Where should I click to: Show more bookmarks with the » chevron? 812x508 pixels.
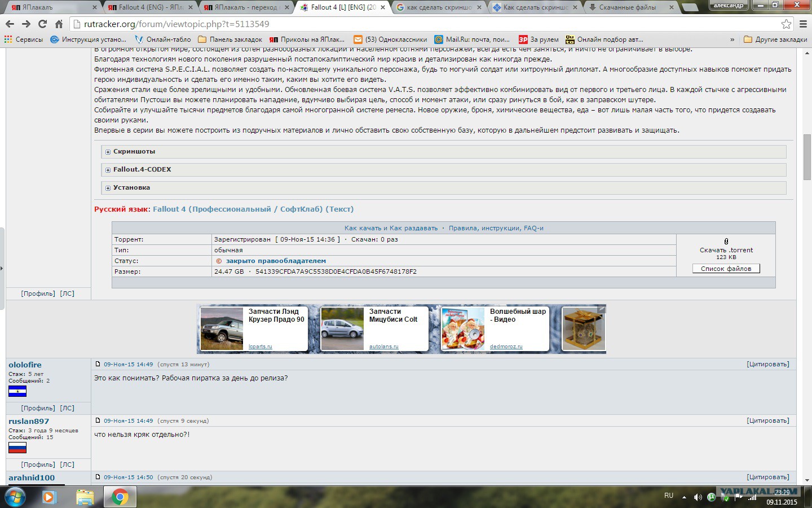point(732,40)
